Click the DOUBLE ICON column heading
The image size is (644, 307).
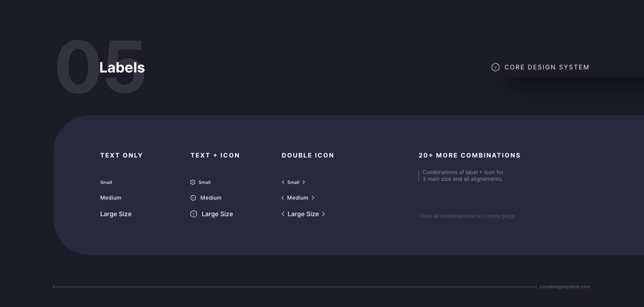(308, 155)
